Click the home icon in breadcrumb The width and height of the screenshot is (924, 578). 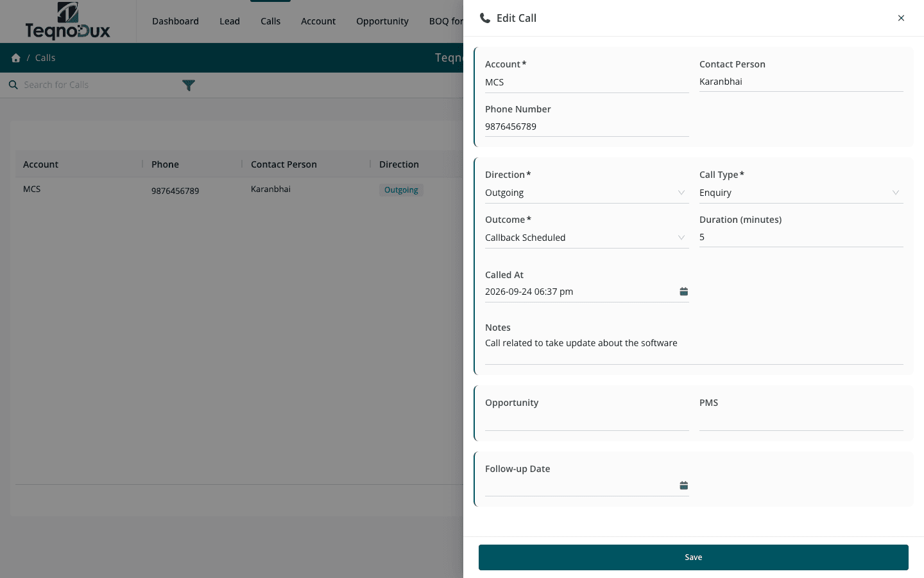click(16, 58)
